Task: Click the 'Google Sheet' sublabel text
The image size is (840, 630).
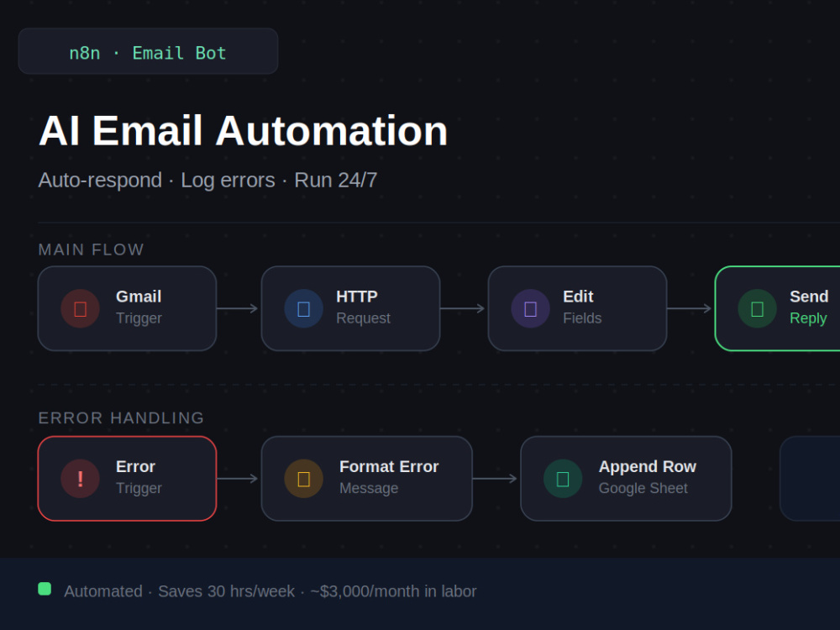Action: 643,488
